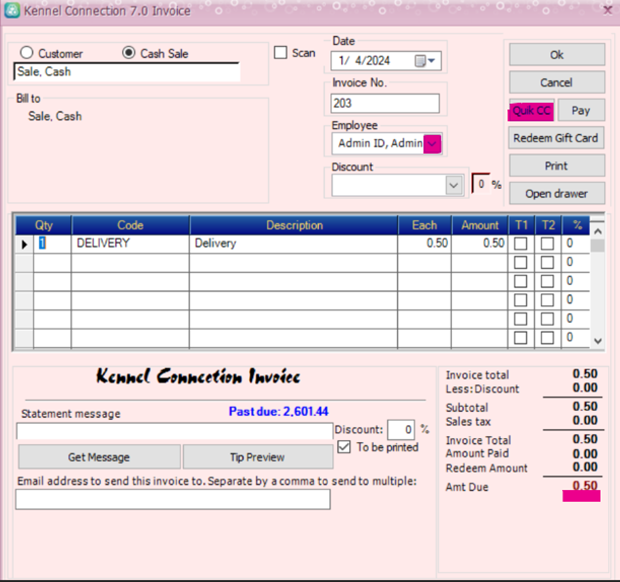This screenshot has width=620, height=582.
Task: Click the DELIVERY code cell
Action: (130, 244)
